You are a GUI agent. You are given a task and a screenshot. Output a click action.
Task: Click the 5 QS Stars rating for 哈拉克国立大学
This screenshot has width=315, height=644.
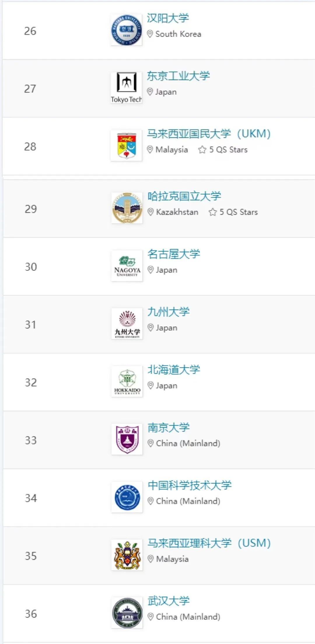[233, 212]
